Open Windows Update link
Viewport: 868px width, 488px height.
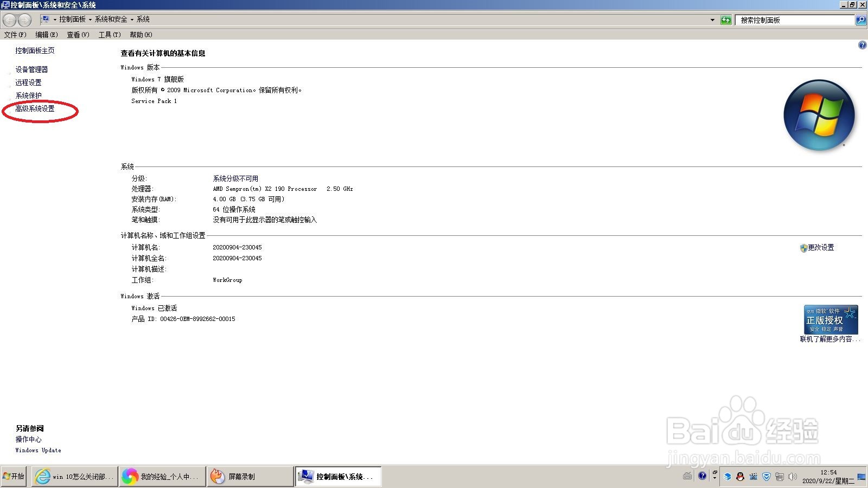(x=38, y=450)
